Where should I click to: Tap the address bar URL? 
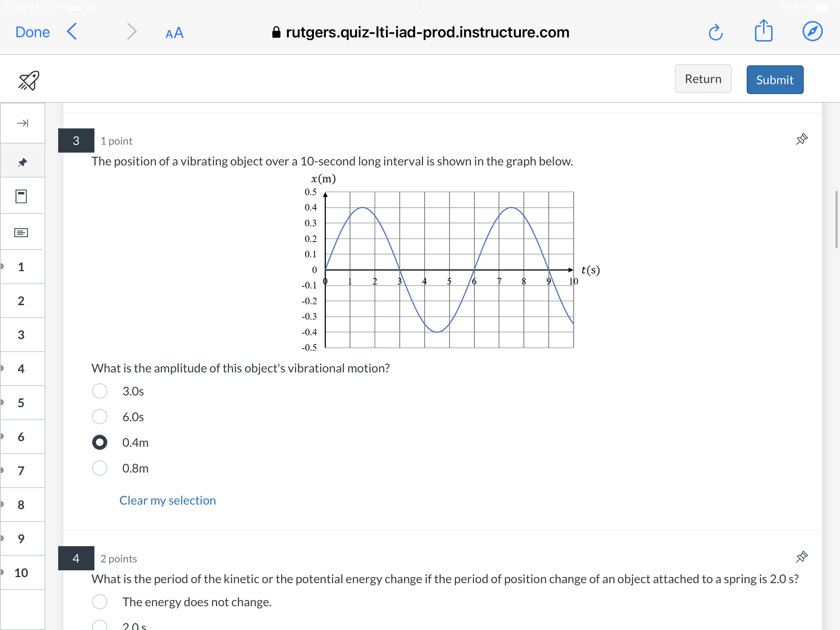tap(426, 32)
